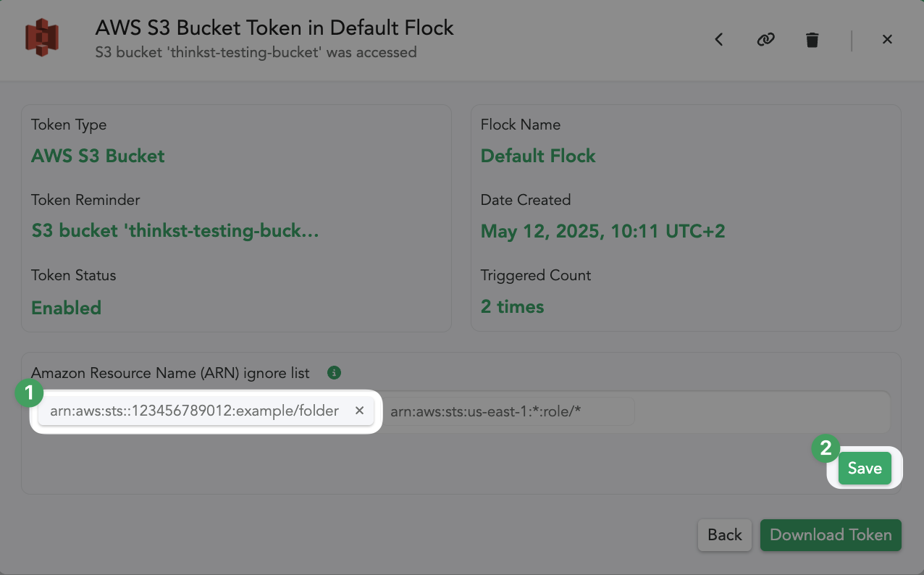The image size is (924, 575).
Task: Click the Enabled token status value
Action: (x=66, y=308)
